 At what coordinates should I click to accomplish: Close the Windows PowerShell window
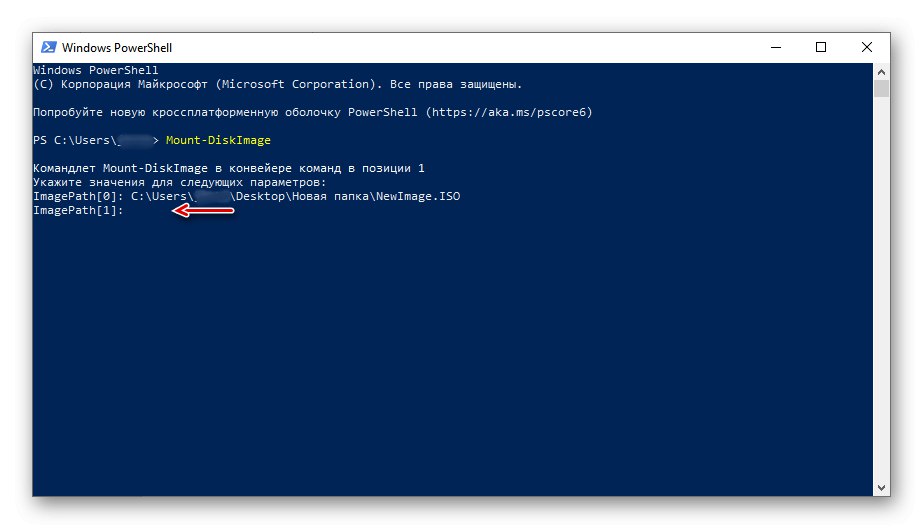(x=866, y=47)
